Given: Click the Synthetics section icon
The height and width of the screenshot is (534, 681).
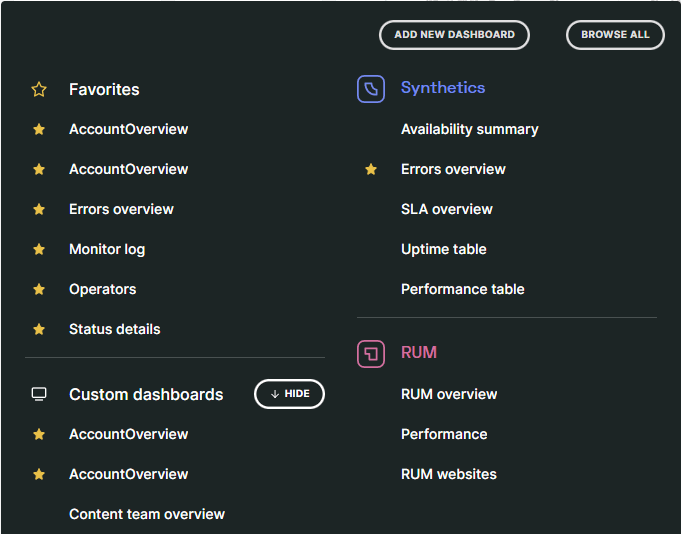Looking at the screenshot, I should (x=371, y=89).
